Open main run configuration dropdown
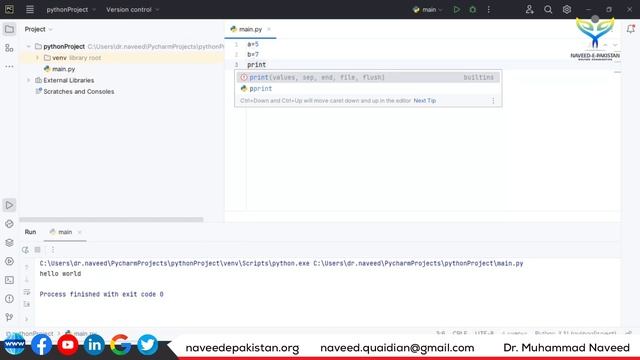640x360 pixels. (x=427, y=9)
